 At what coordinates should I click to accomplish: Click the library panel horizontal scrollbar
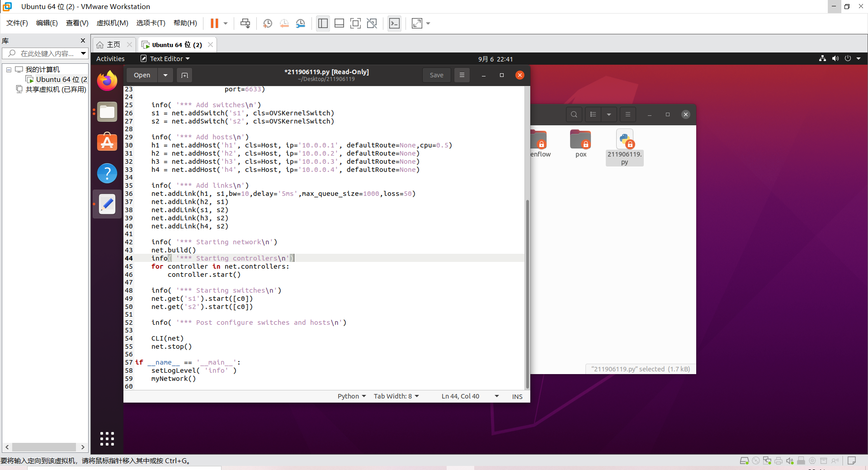44,447
